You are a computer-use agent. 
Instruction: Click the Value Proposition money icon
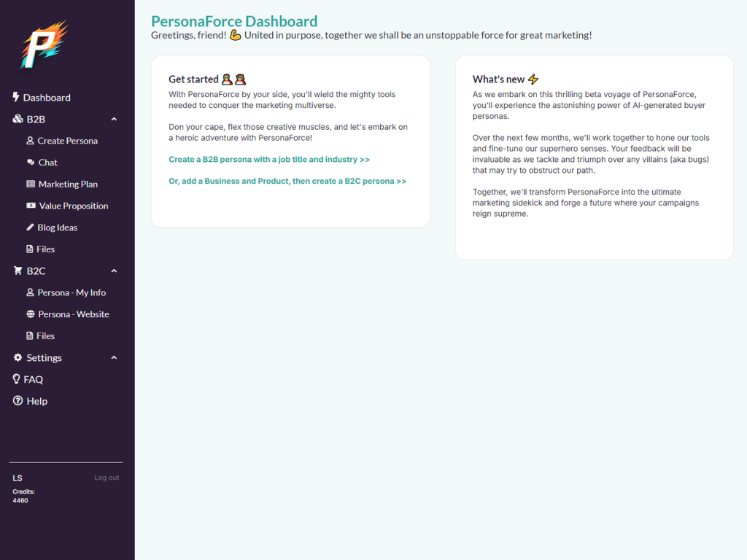(x=30, y=206)
